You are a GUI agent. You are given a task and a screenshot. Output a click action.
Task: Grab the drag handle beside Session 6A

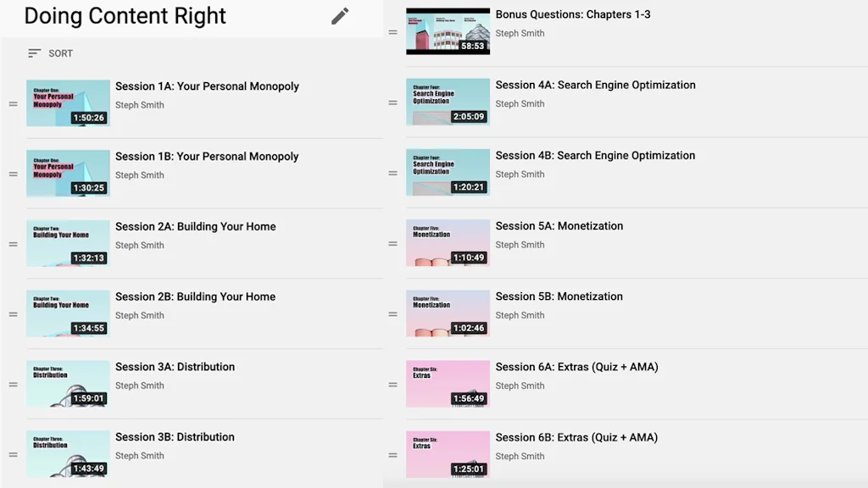click(392, 384)
